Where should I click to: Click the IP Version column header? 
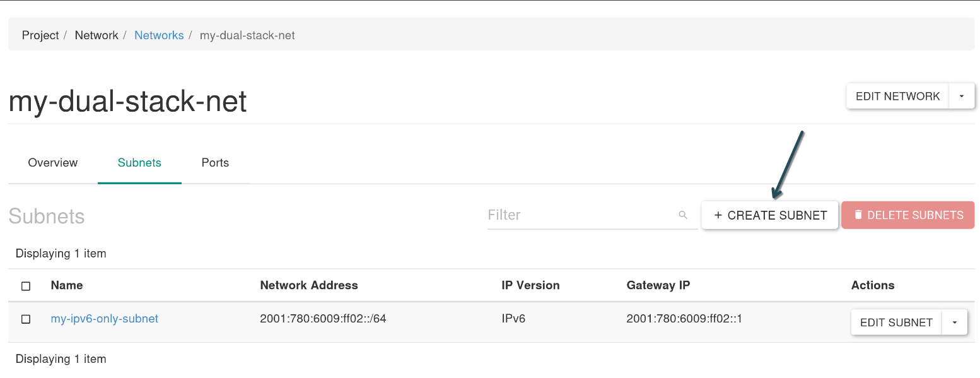tap(530, 285)
